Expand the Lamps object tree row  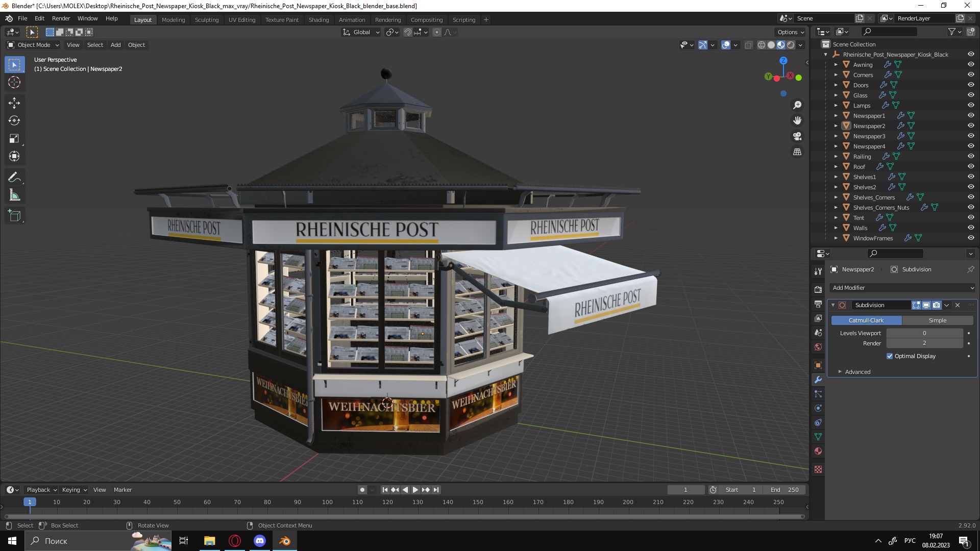(836, 106)
